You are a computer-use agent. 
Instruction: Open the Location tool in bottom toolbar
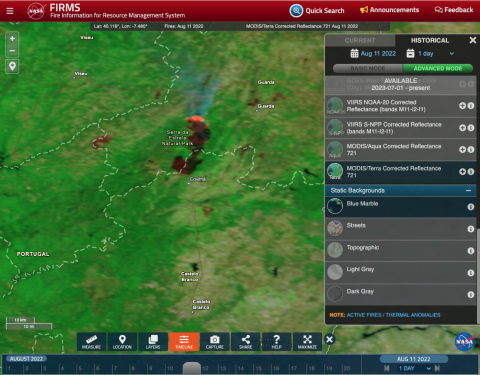pos(122,342)
